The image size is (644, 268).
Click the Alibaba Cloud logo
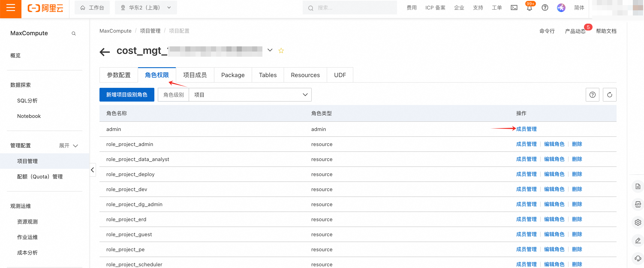(x=45, y=8)
